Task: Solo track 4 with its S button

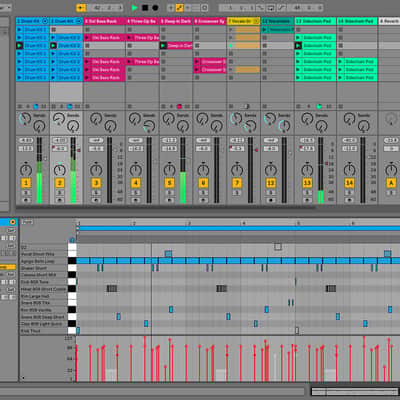Action: 136,193
